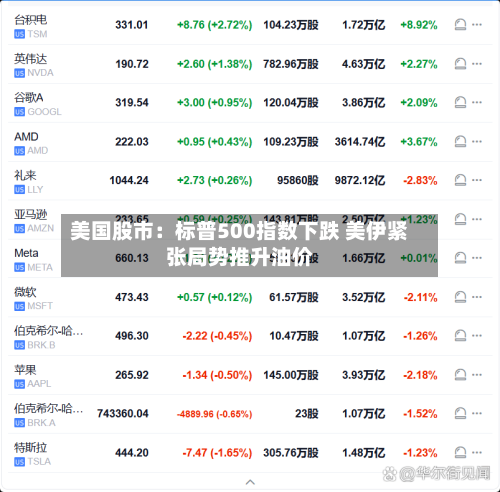Open the 苹果 stock name

tap(25, 370)
